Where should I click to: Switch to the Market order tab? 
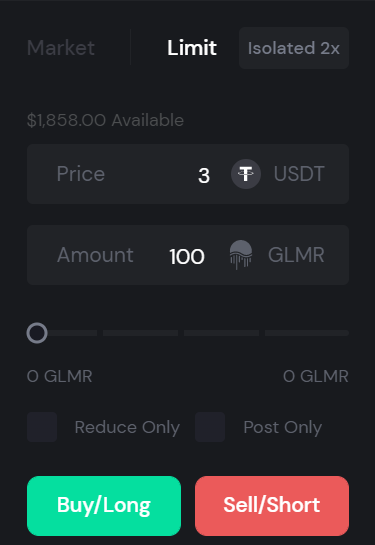(x=61, y=48)
